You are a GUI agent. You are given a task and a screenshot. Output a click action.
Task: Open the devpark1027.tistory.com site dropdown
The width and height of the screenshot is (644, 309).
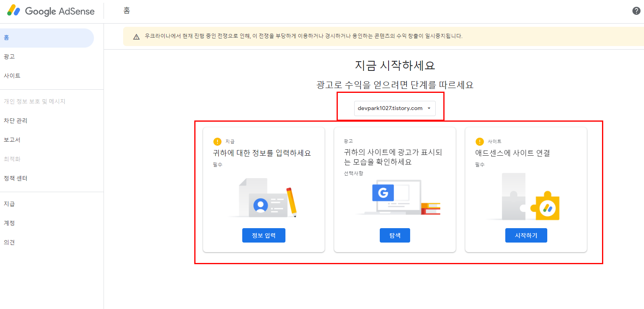395,108
